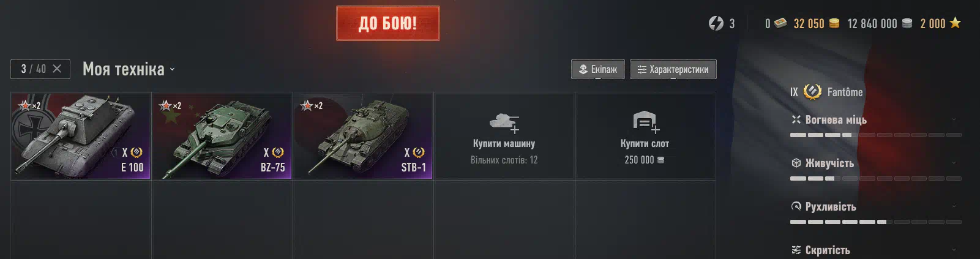Click the lightning bolt reserves icon
This screenshot has height=259, width=980.
tap(716, 23)
